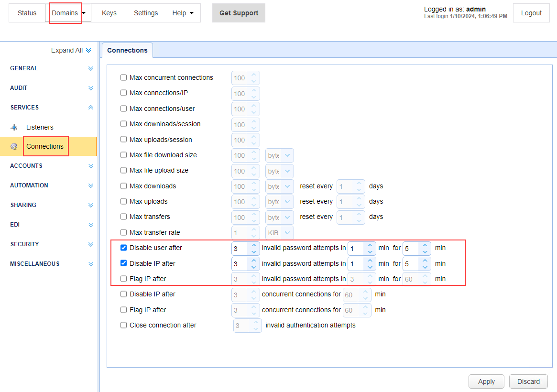The width and height of the screenshot is (557, 392).
Task: Open the Settings menu item
Action: (146, 13)
